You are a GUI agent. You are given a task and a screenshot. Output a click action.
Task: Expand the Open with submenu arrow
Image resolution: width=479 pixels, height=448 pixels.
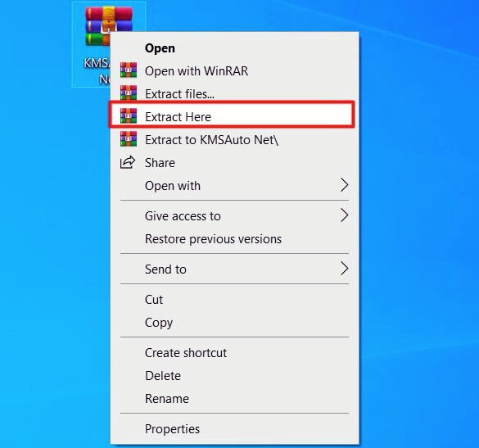pyautogui.click(x=344, y=185)
